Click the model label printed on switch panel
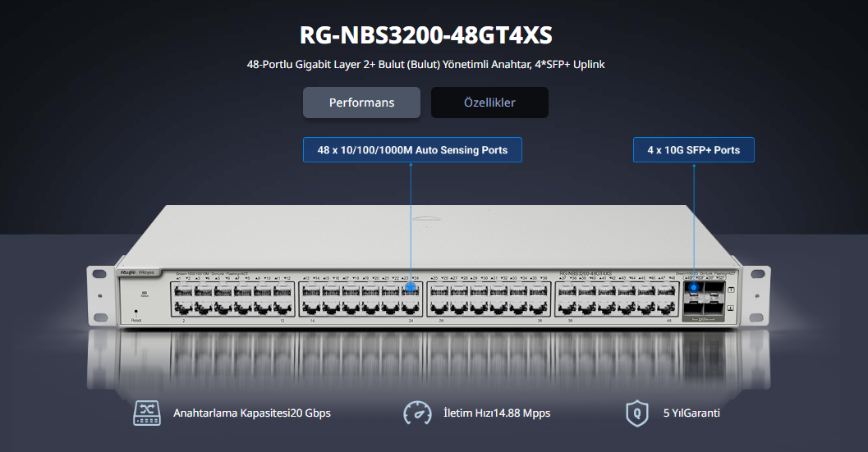The width and height of the screenshot is (868, 452). pos(585,272)
